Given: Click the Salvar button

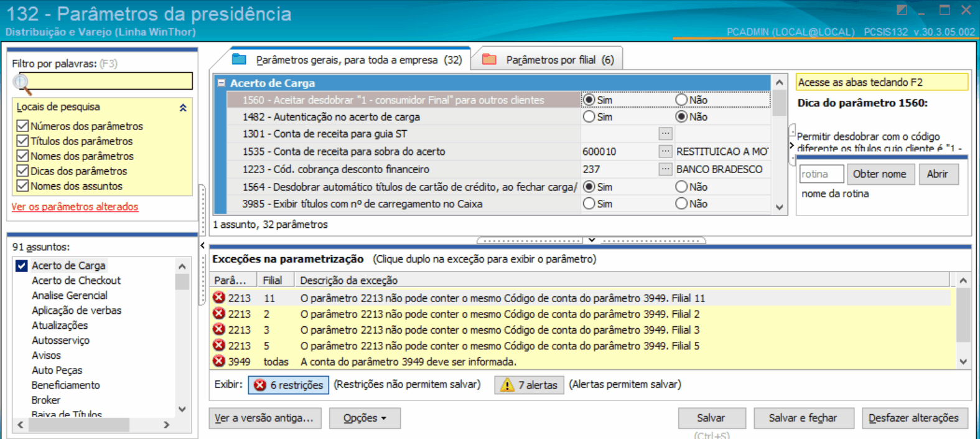Looking at the screenshot, I should point(711,418).
